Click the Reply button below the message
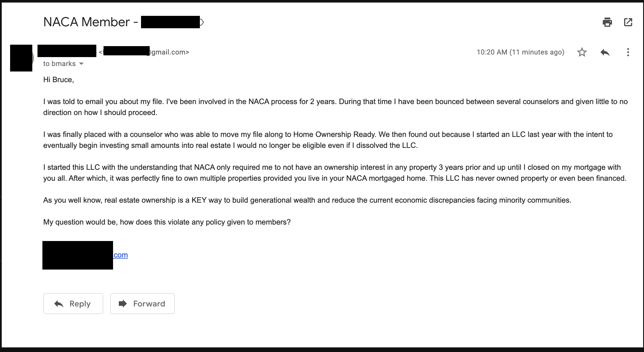This screenshot has height=352, width=644. coord(73,304)
